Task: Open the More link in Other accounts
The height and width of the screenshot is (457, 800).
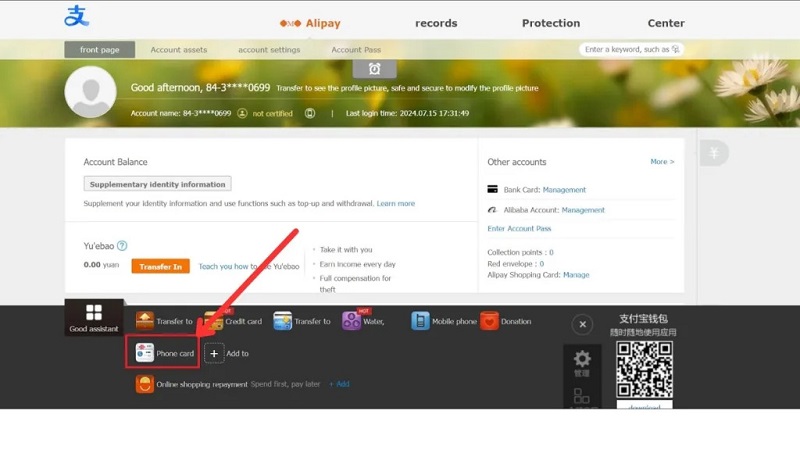Action: 662,162
